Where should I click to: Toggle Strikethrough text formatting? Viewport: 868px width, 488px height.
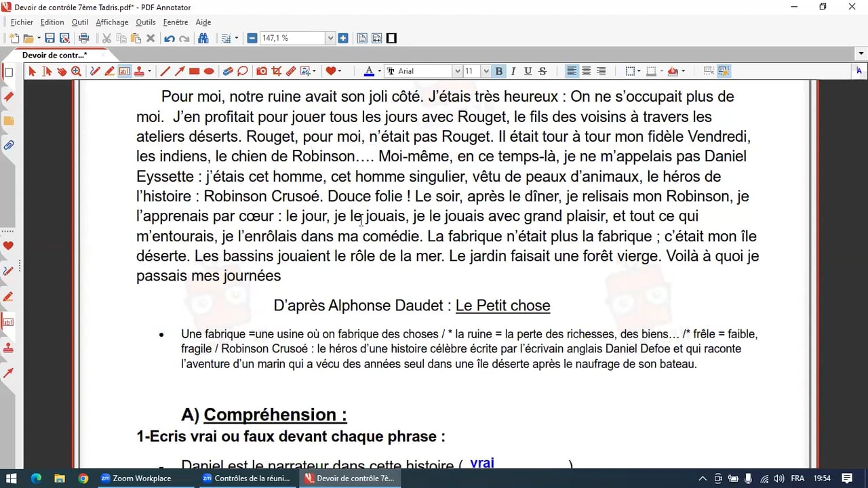click(542, 71)
